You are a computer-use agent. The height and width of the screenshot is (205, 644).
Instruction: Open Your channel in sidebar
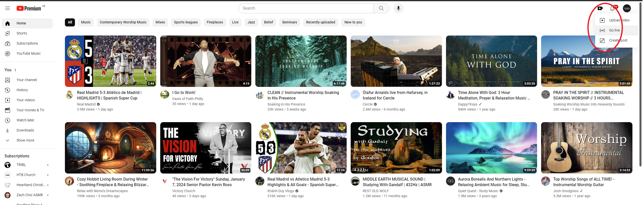27,80
